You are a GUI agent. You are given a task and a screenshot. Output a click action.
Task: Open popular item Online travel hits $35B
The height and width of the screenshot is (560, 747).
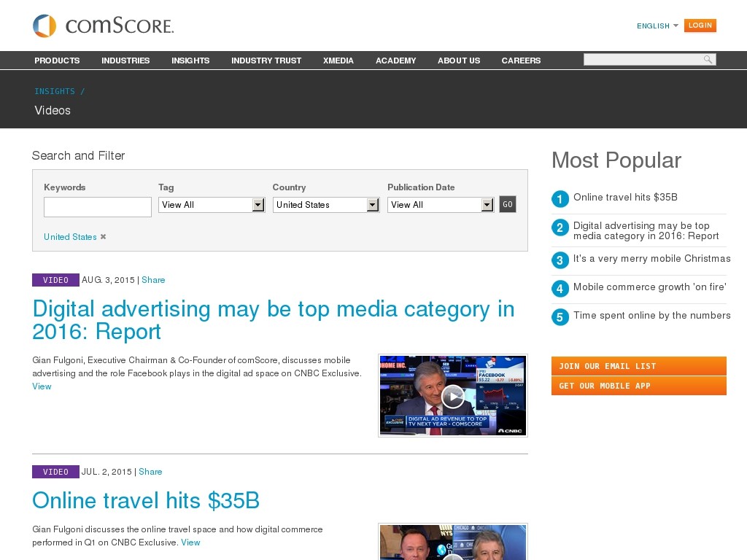(625, 197)
